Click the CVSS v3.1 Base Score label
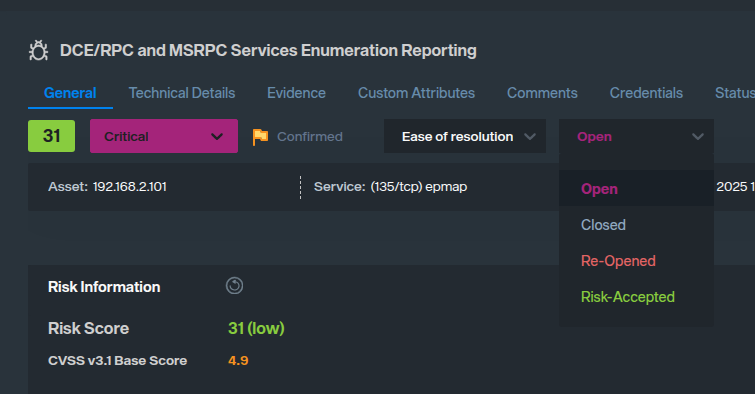Viewport: 755px width, 394px height. (117, 361)
